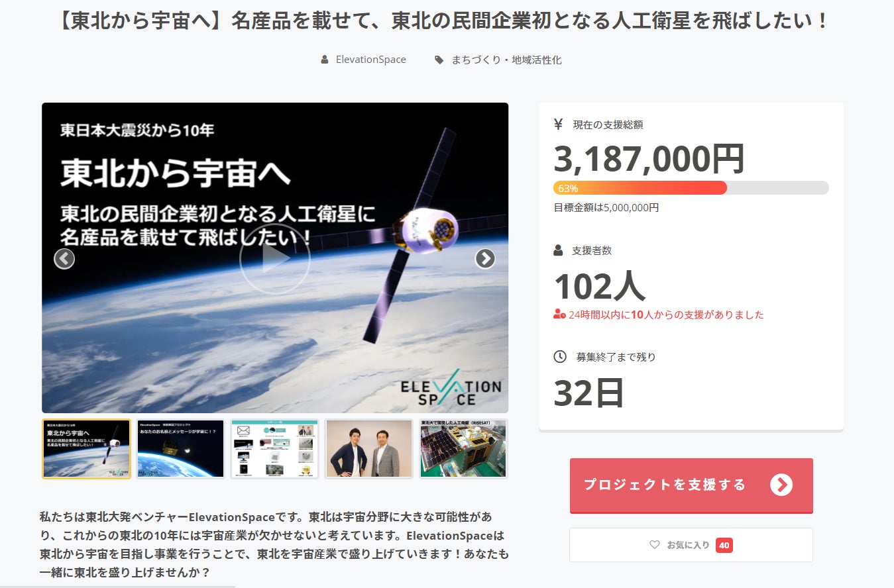Click the user icon next to ElevationSpace
Screen dimensions: 894x588
324,60
